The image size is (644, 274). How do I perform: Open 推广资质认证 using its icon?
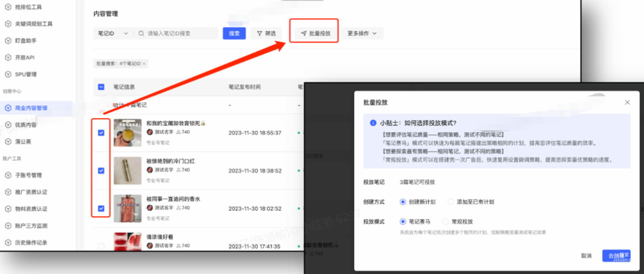coord(8,192)
